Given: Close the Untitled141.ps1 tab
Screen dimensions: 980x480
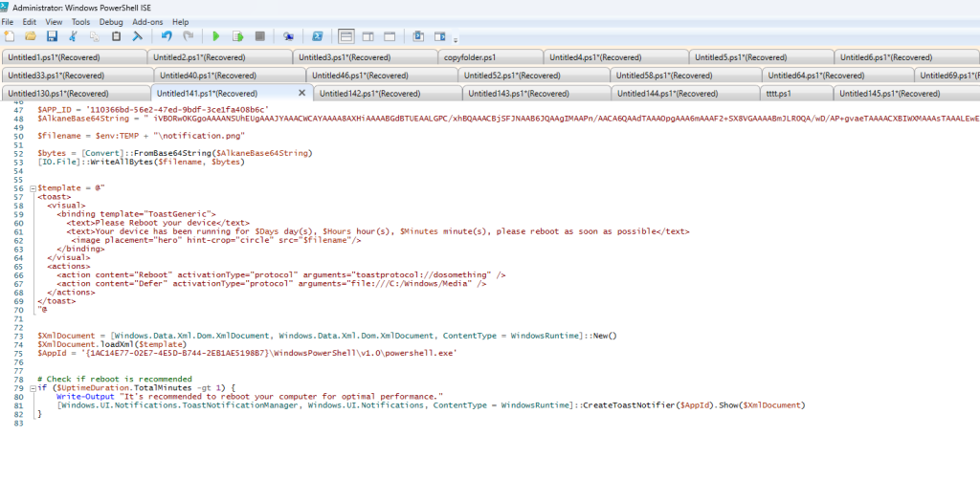Looking at the screenshot, I should pyautogui.click(x=302, y=93).
